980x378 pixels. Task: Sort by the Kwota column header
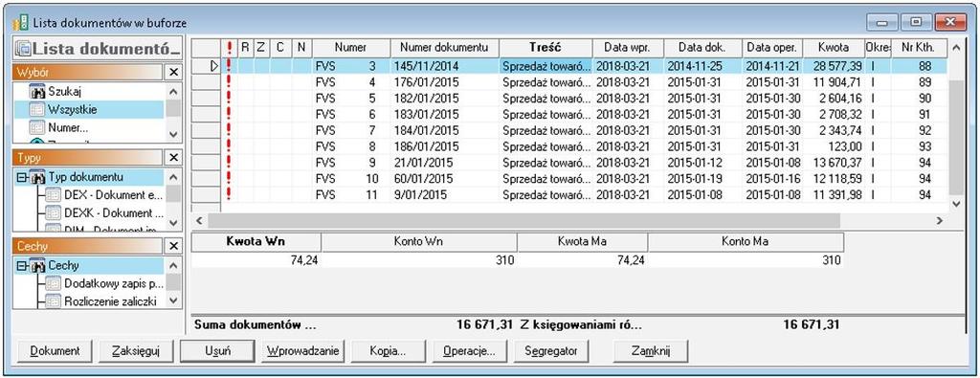click(x=834, y=48)
